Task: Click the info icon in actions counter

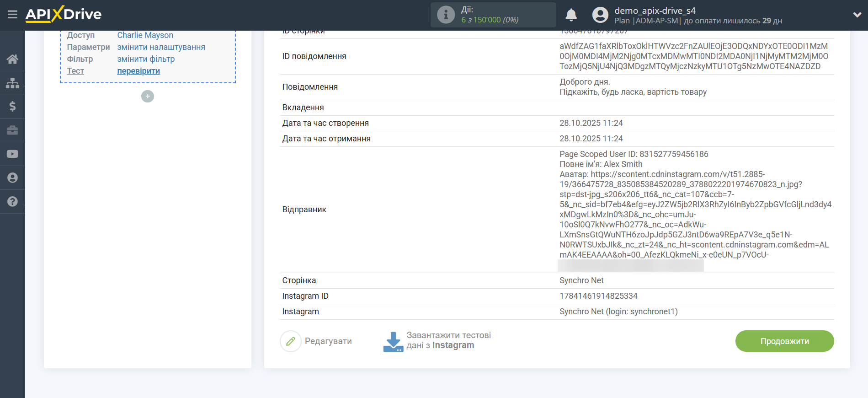Action: [446, 15]
